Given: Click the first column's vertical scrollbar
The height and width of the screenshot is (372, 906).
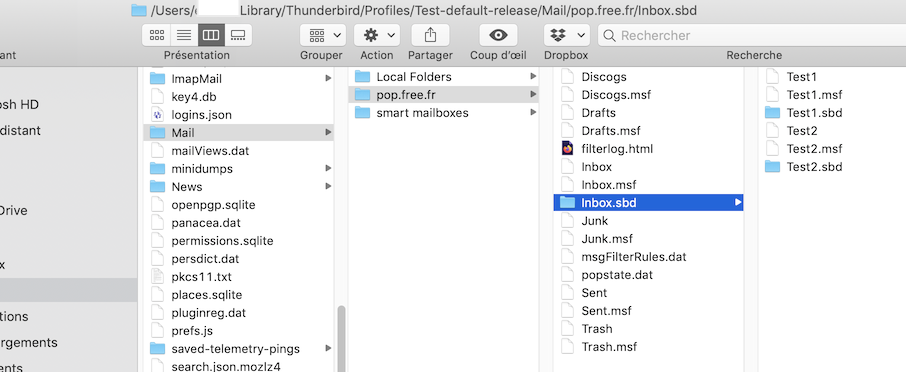Looking at the screenshot, I should click(x=341, y=339).
